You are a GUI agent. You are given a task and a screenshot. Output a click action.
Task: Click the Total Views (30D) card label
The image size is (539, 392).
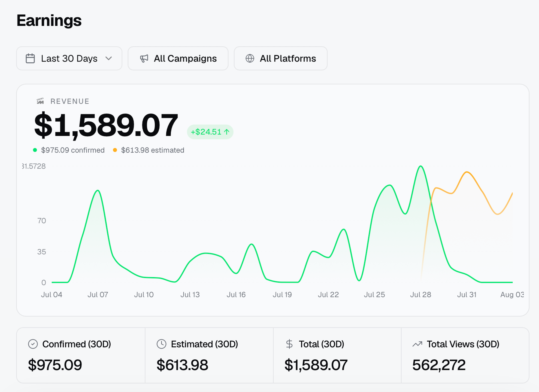click(463, 344)
